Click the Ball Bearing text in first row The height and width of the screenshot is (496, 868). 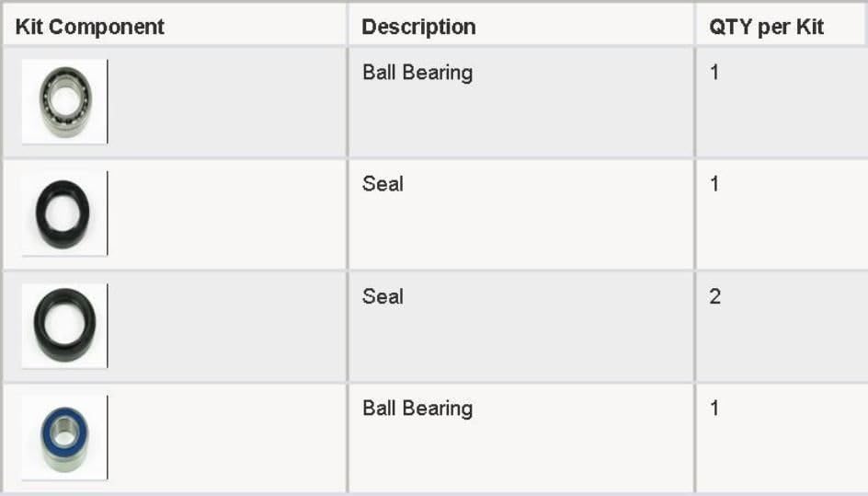(x=417, y=73)
